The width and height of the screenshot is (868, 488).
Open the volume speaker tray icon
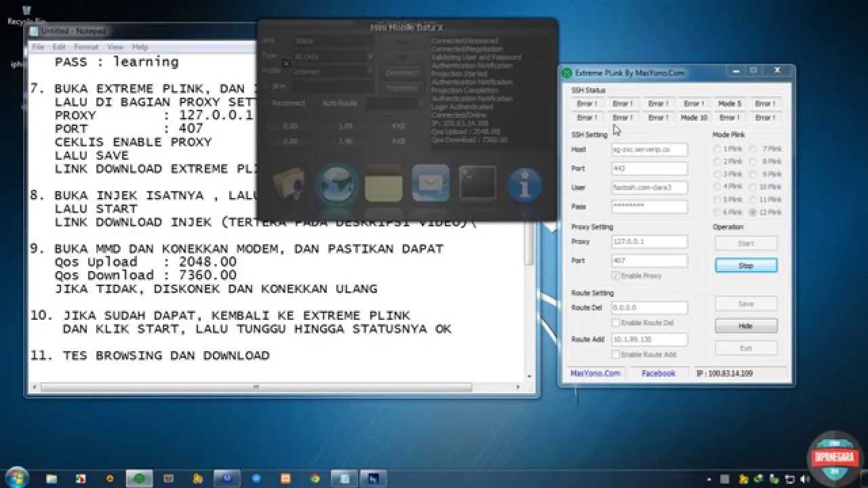coord(805,479)
